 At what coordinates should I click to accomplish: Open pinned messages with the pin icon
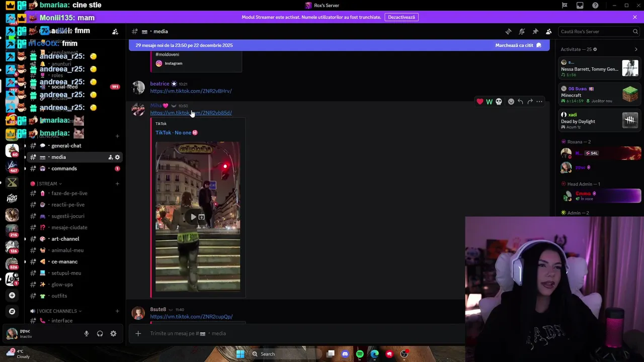click(535, 32)
